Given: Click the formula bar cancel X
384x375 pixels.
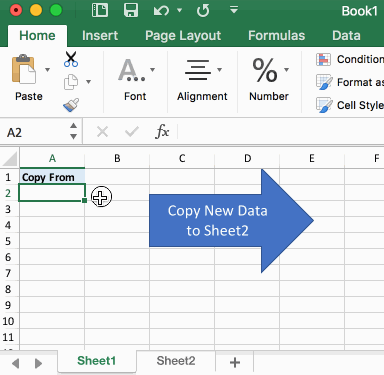Looking at the screenshot, I should pyautogui.click(x=102, y=132).
